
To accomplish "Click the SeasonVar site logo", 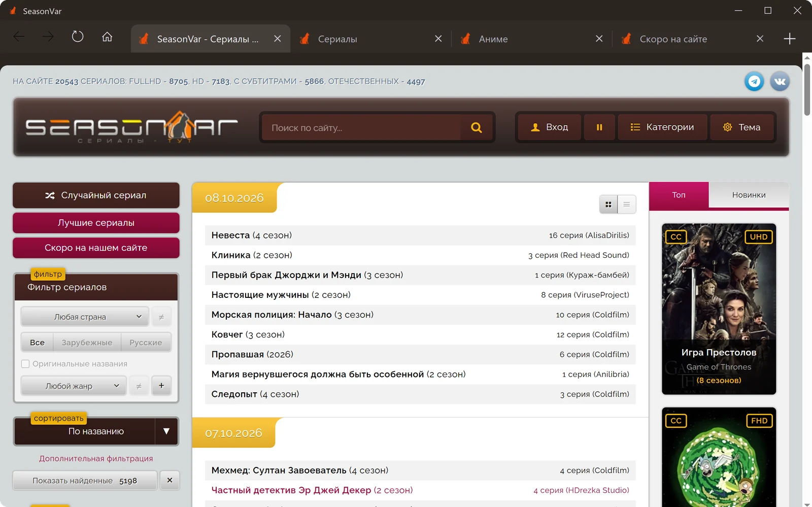I will (x=131, y=127).
